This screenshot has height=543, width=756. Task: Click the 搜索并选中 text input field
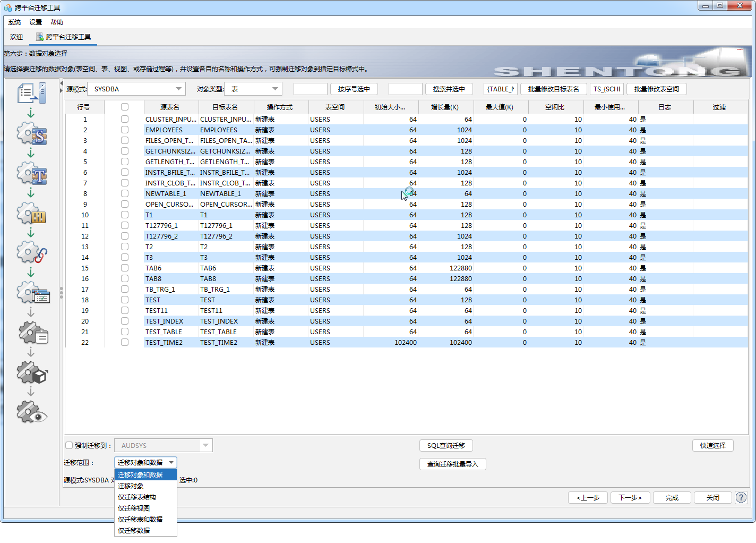(405, 89)
